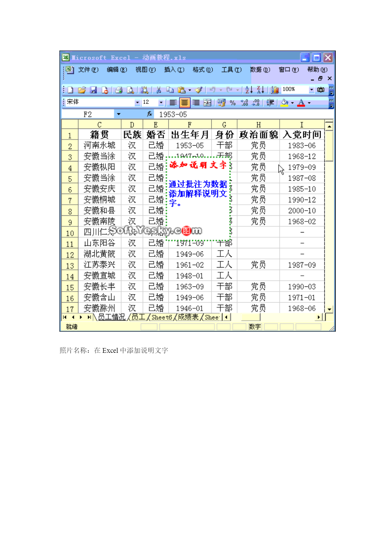
Task: Click the camera icon in standard toolbar
Action: pyautogui.click(x=321, y=90)
